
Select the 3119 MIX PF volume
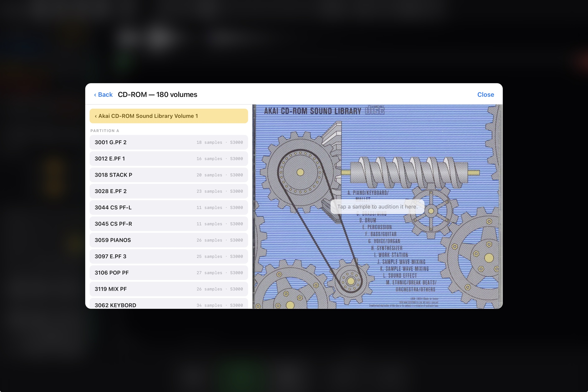(x=169, y=289)
